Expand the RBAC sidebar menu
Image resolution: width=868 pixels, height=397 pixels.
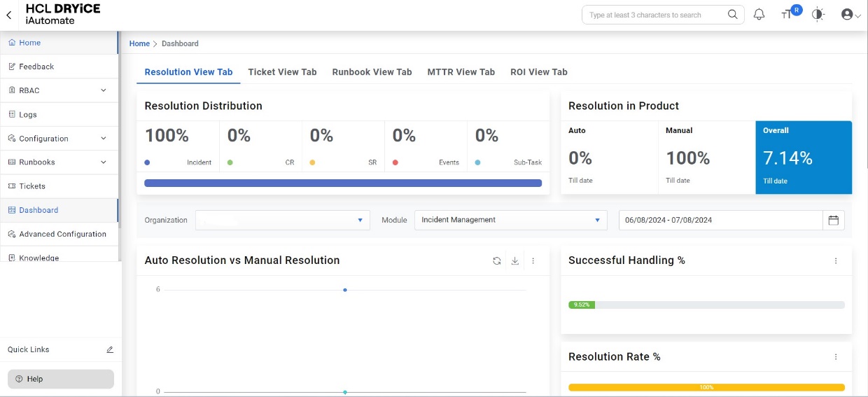(59, 90)
